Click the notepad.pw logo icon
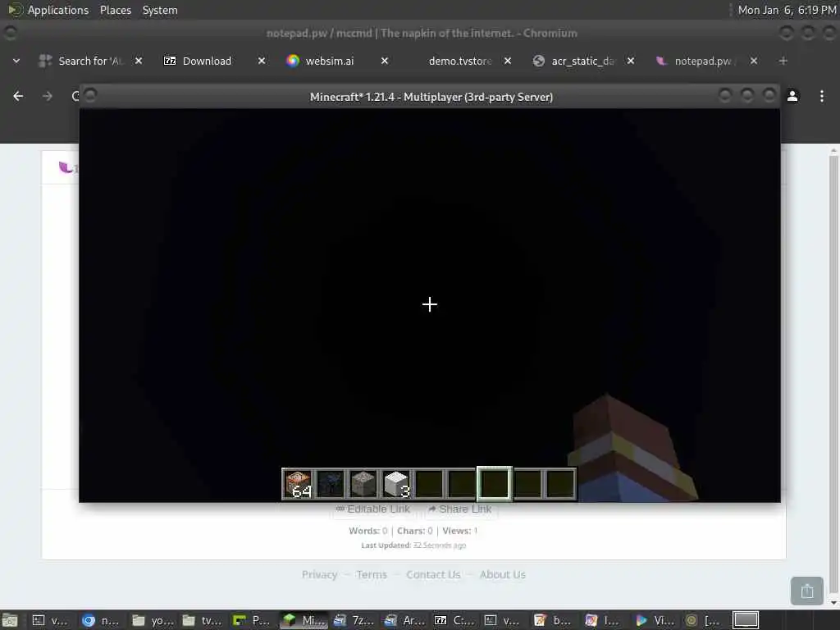Viewport: 840px width, 630px height. (x=66, y=167)
